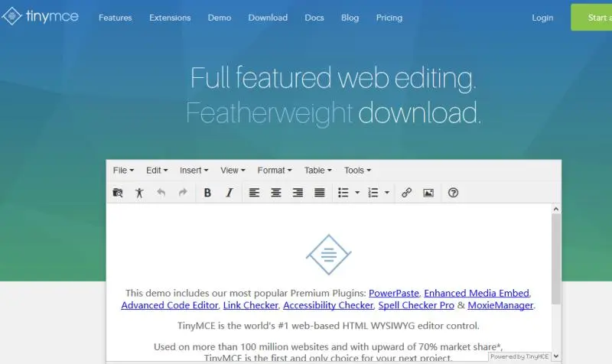Visit the Blog page
Screen dimensions: 612x364
tap(350, 18)
